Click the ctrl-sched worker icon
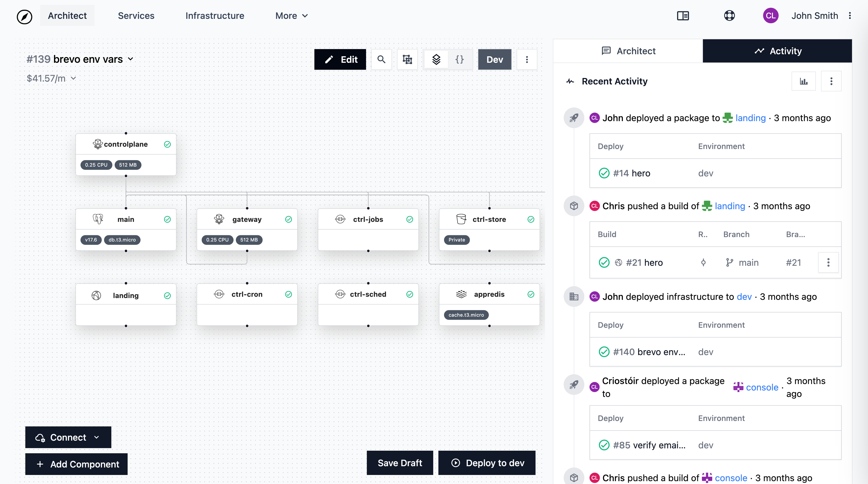The height and width of the screenshot is (484, 868). (340, 294)
